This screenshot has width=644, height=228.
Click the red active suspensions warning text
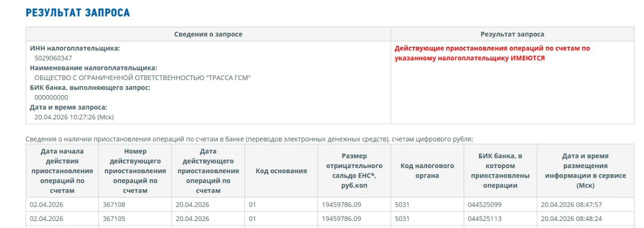click(x=492, y=53)
